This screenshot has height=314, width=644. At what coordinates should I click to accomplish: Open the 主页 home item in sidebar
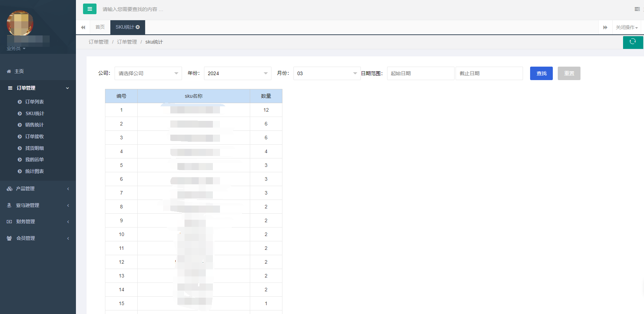[x=19, y=71]
